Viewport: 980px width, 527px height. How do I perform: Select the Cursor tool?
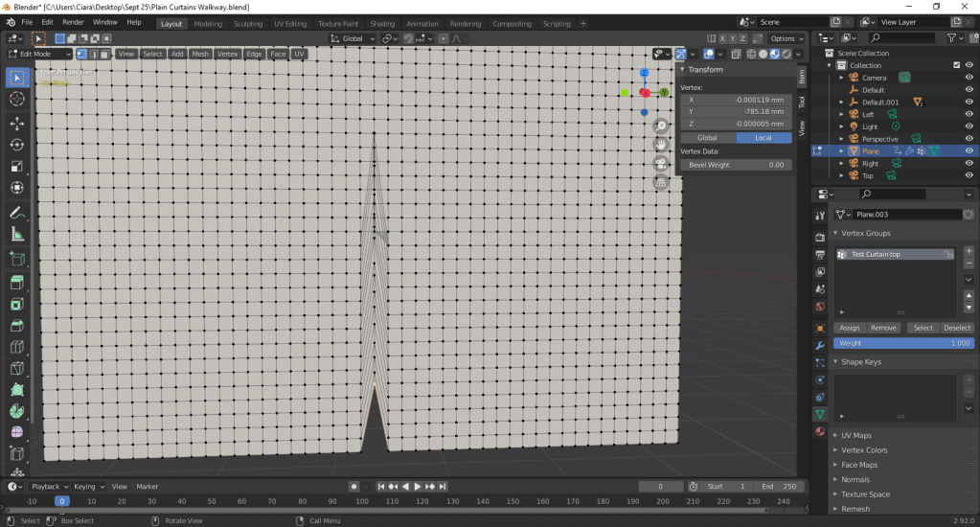click(x=17, y=99)
